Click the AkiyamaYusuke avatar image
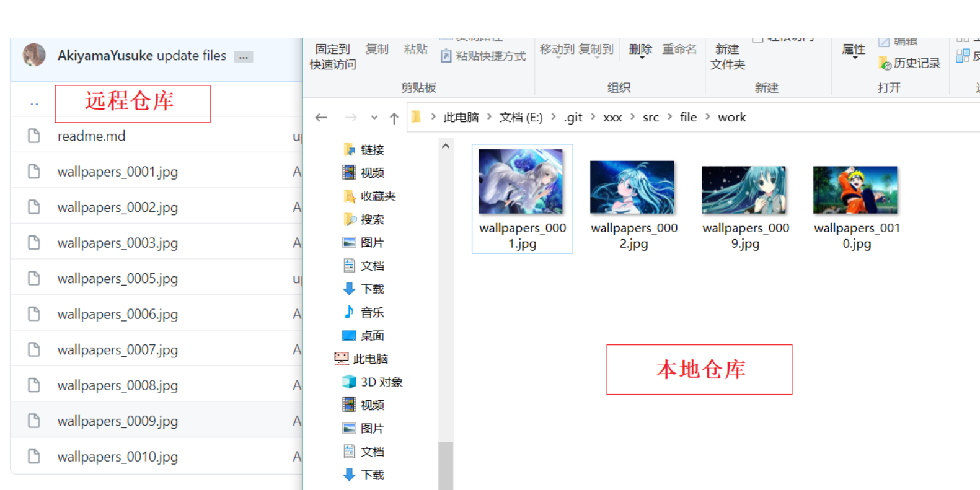The image size is (980, 490). pos(34,55)
